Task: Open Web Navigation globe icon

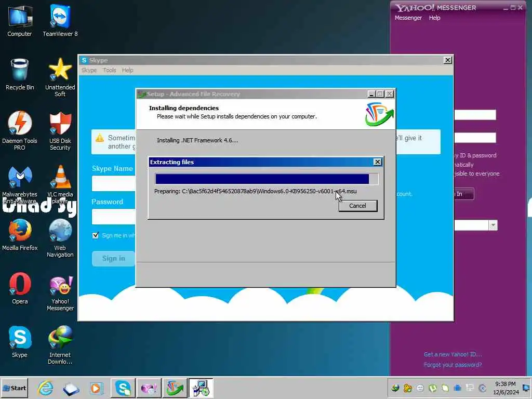Action: [60, 238]
